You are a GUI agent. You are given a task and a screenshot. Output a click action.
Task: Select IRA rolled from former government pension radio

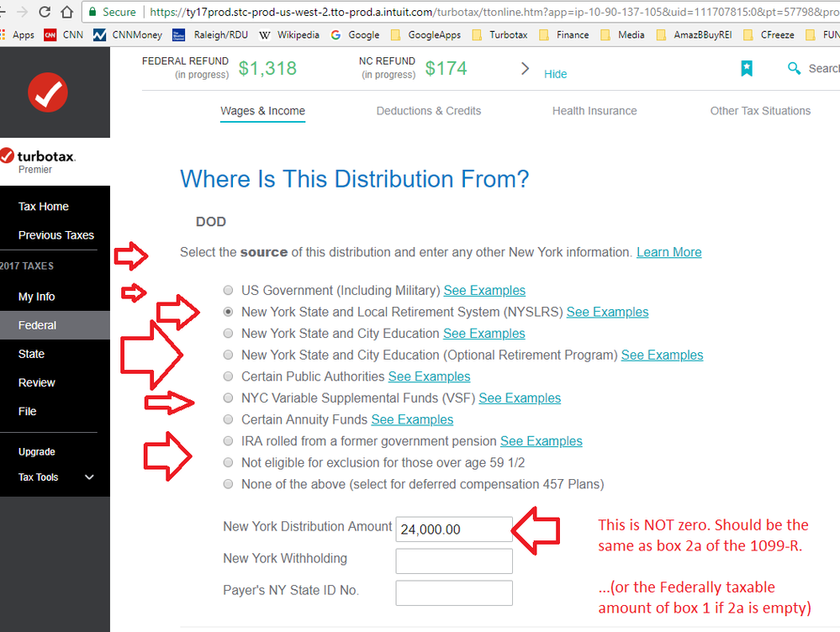point(228,440)
